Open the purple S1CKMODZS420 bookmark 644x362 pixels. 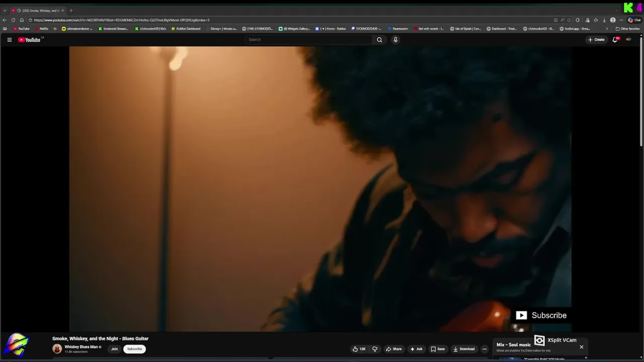coord(366,29)
